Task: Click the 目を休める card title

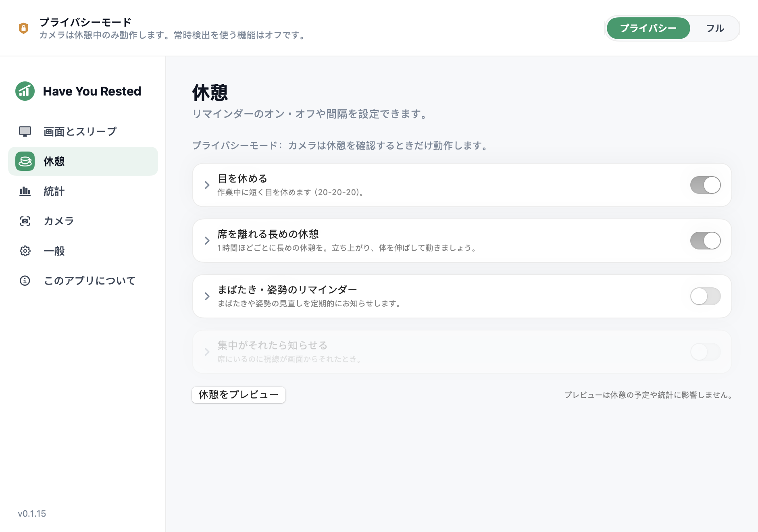Action: tap(242, 178)
